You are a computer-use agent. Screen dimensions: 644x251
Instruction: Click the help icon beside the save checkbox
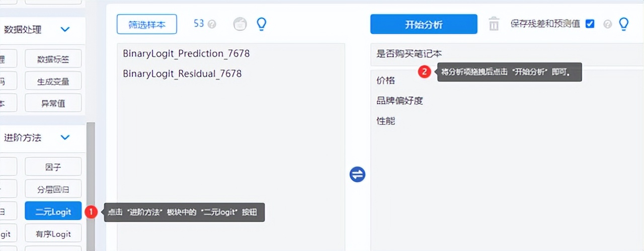[607, 24]
